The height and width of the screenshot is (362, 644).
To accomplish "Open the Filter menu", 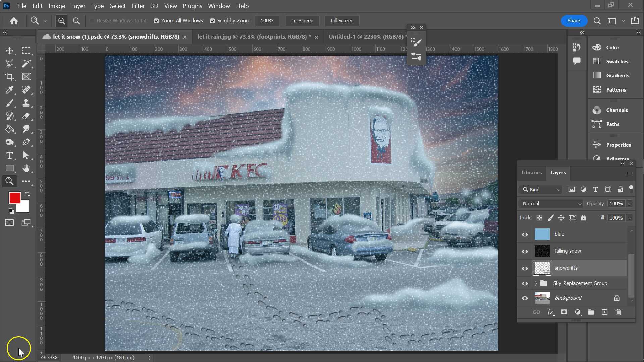I will tap(138, 6).
